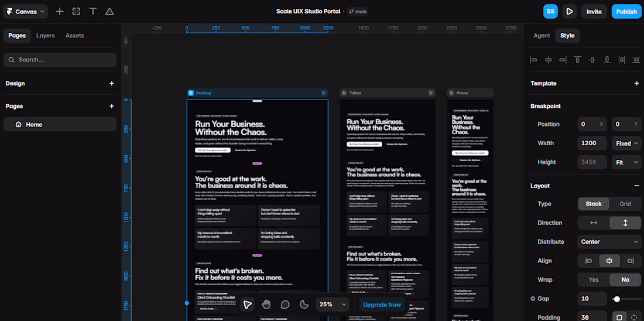Screen dimensions: 644x321
Task: Click the plus icon beside Gap
Action: point(533,299)
